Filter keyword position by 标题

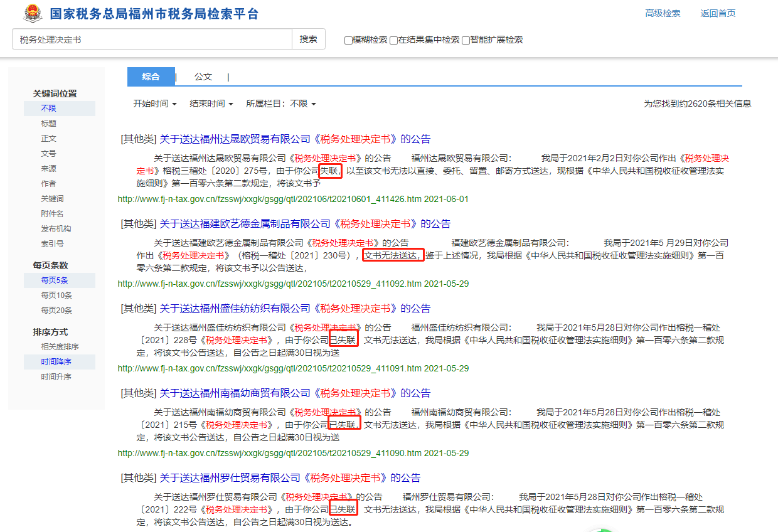[49, 124]
